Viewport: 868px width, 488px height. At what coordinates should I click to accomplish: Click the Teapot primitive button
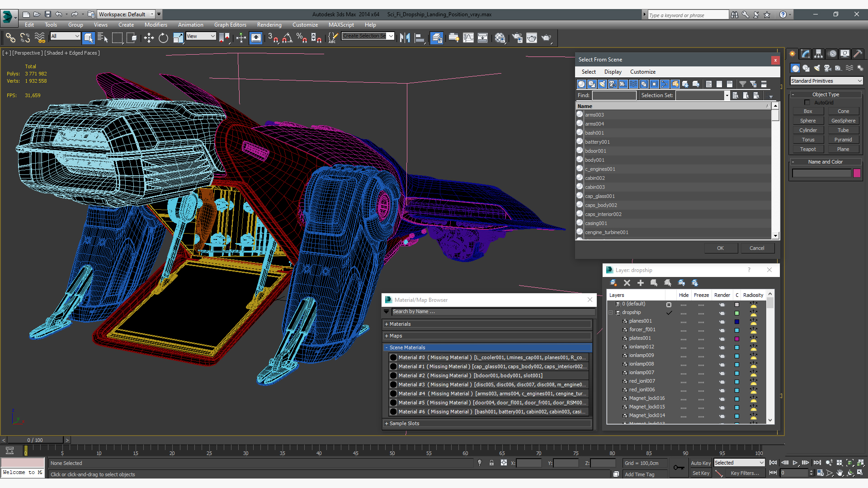[808, 149]
